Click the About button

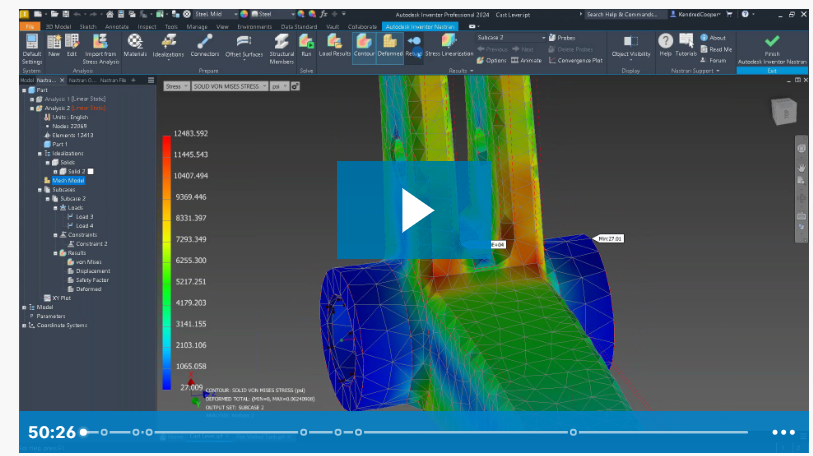tap(713, 38)
